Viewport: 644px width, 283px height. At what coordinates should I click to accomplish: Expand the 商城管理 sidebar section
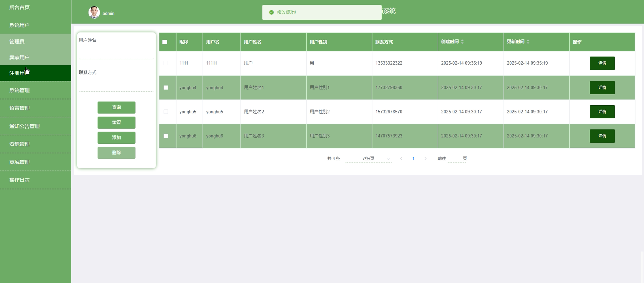pyautogui.click(x=19, y=162)
